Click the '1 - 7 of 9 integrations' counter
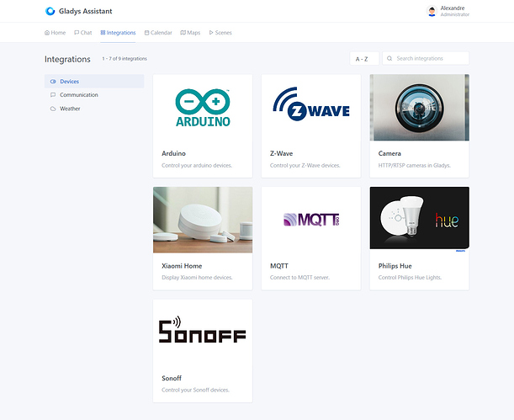514x420 pixels. click(x=125, y=59)
